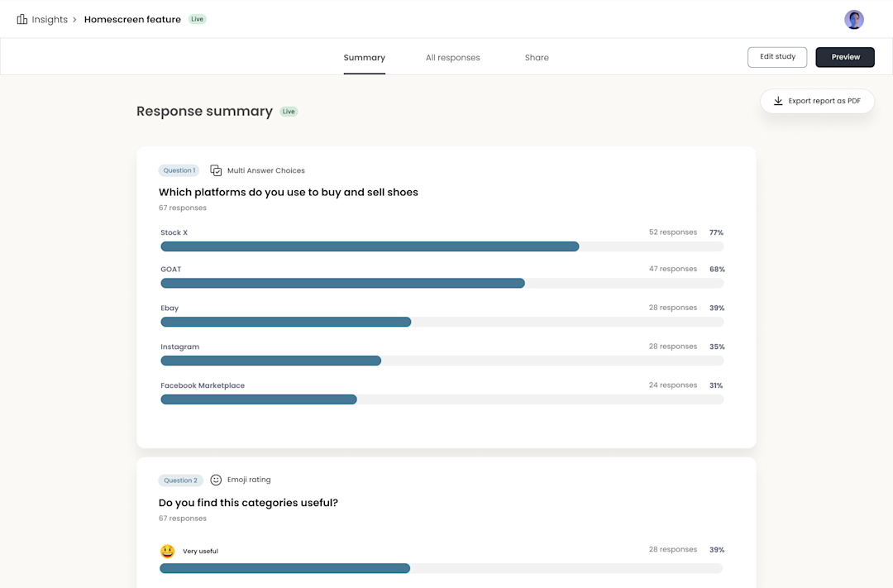893x588 pixels.
Task: Switch to the Summary tab
Action: click(x=365, y=58)
